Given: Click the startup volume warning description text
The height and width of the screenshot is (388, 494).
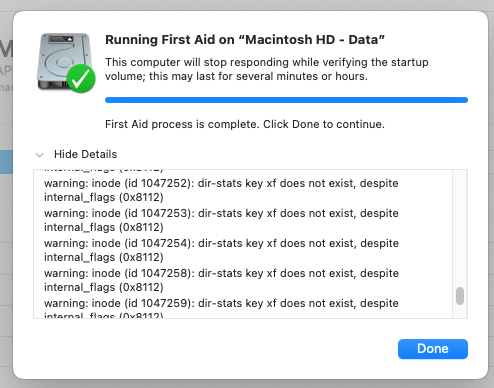Looking at the screenshot, I should 267,69.
